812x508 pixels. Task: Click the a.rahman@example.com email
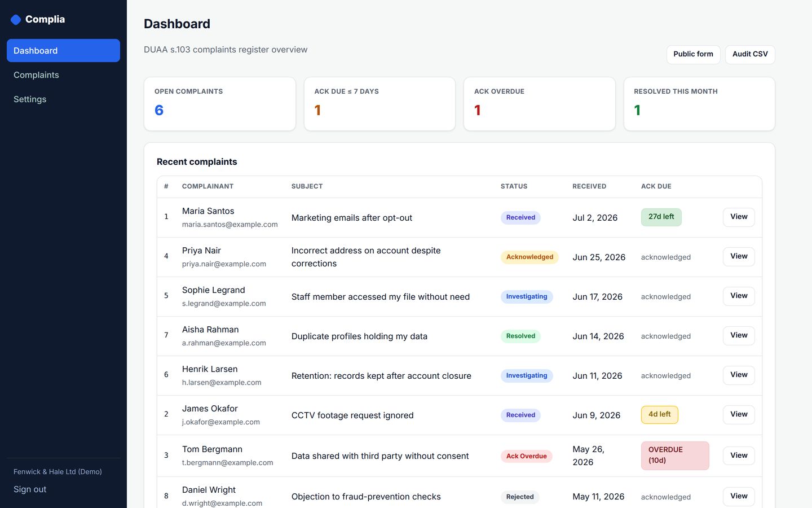[224, 343]
